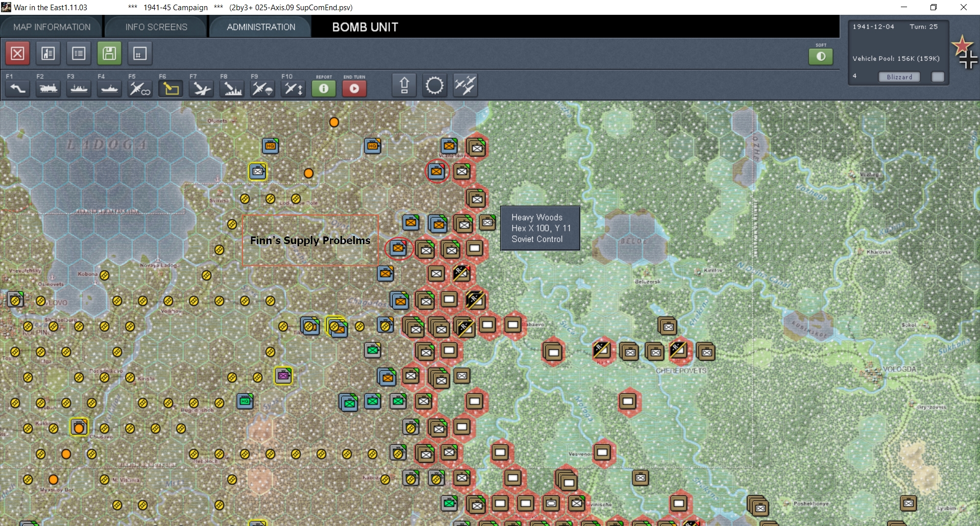The image size is (980, 526).
Task: Click the red END TURN button
Action: coord(354,88)
